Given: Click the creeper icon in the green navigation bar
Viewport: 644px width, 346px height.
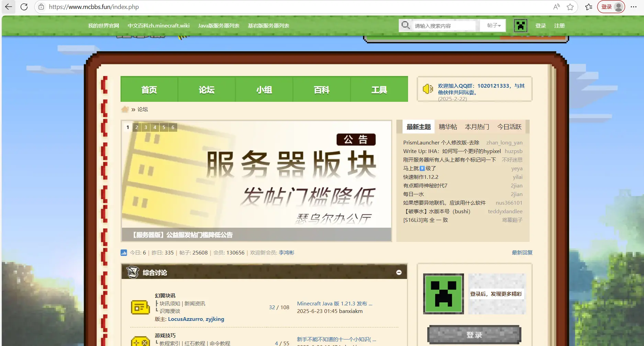Looking at the screenshot, I should click(520, 25).
